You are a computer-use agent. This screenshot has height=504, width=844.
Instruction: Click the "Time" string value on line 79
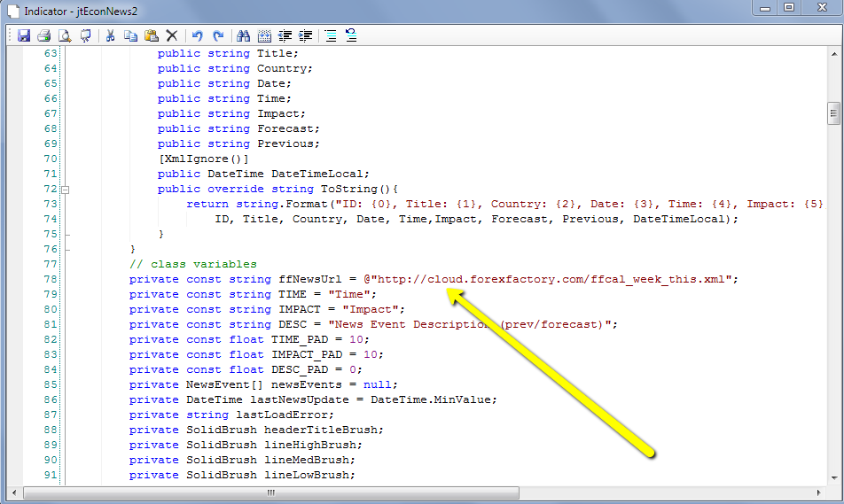(349, 294)
